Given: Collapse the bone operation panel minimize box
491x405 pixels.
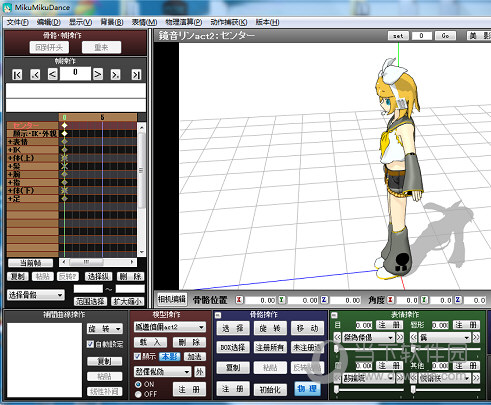Looking at the screenshot, I should [218, 315].
